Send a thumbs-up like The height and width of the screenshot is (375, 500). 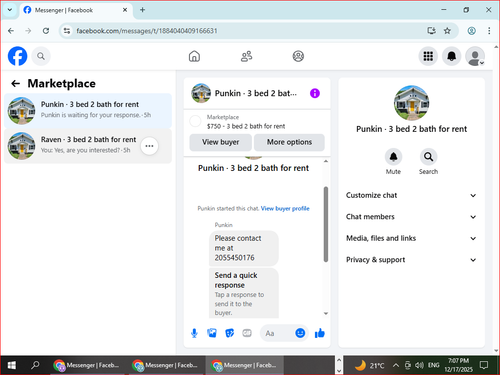pyautogui.click(x=320, y=333)
